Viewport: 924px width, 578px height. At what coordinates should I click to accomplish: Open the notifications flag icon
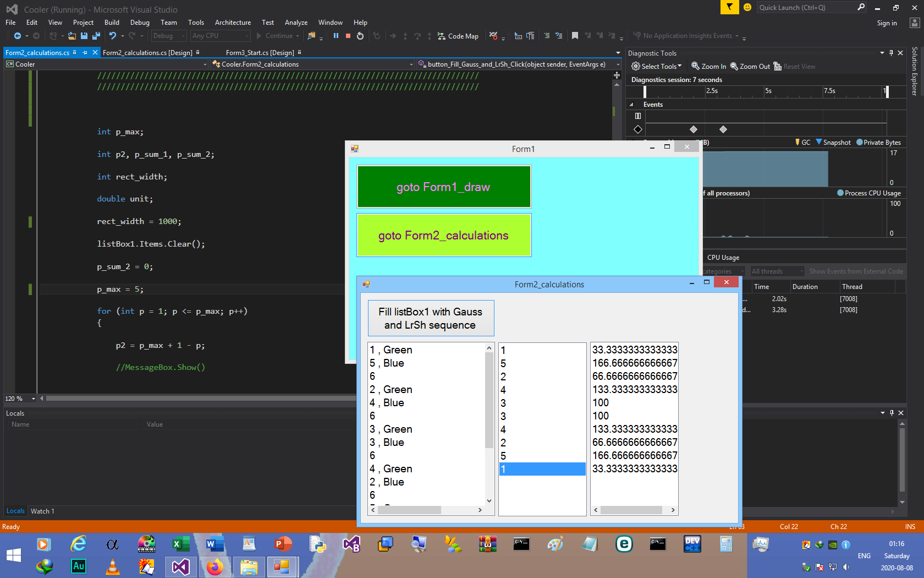click(x=729, y=7)
